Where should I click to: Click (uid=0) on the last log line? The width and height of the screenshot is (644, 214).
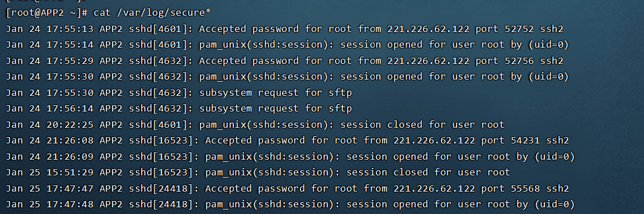(554, 204)
